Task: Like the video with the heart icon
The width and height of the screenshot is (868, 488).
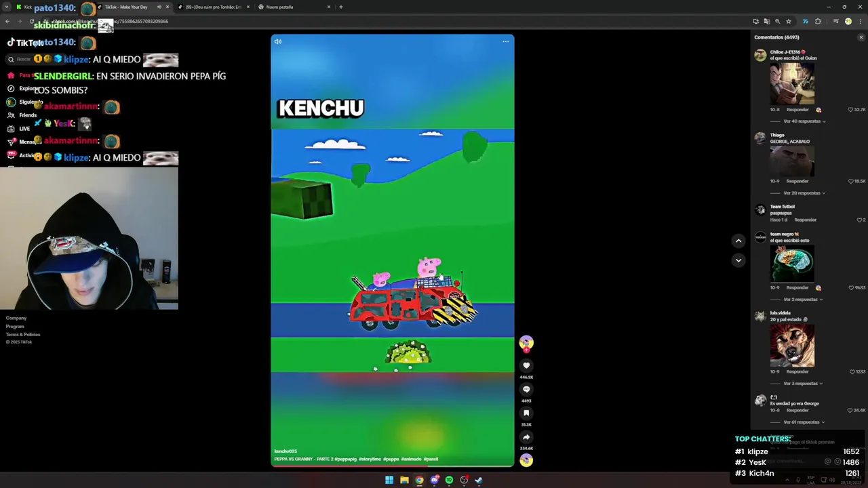Action: 526,366
